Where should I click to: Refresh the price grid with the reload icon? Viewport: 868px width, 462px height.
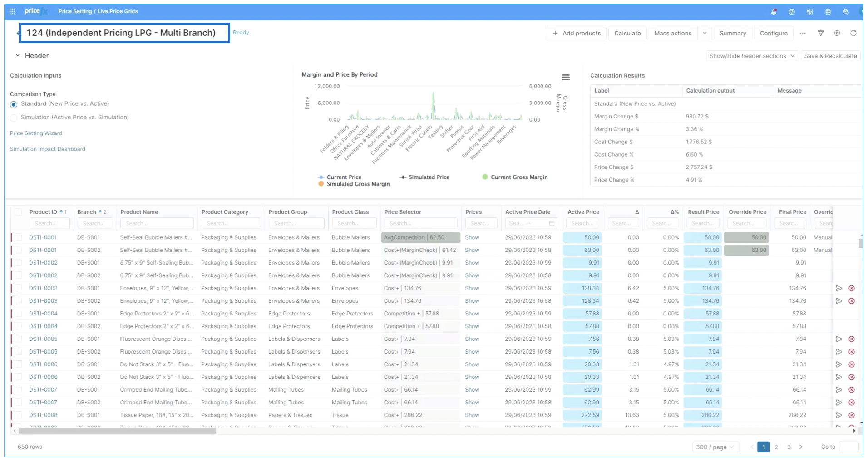tap(853, 33)
